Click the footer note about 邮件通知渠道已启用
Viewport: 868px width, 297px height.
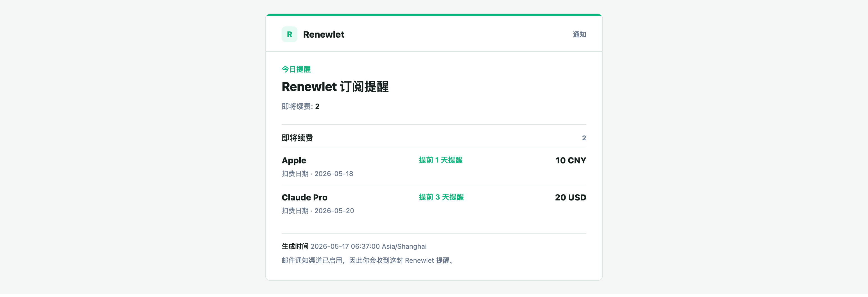click(x=369, y=260)
